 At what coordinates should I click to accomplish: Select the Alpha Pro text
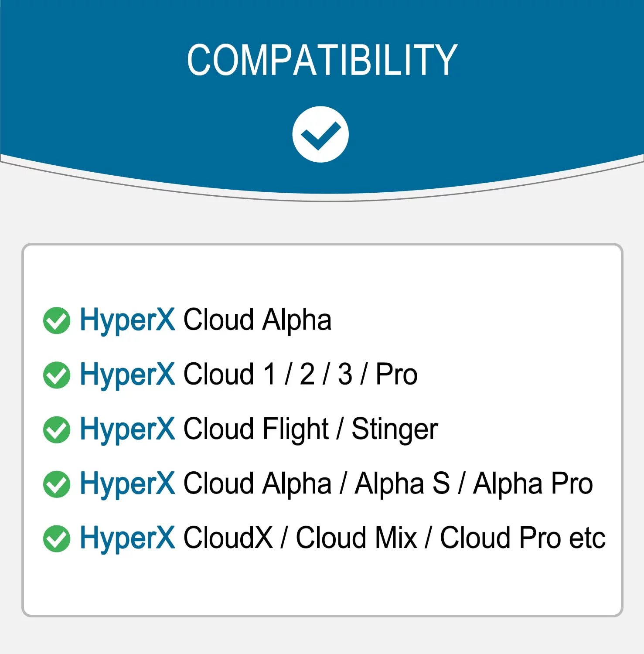point(533,484)
